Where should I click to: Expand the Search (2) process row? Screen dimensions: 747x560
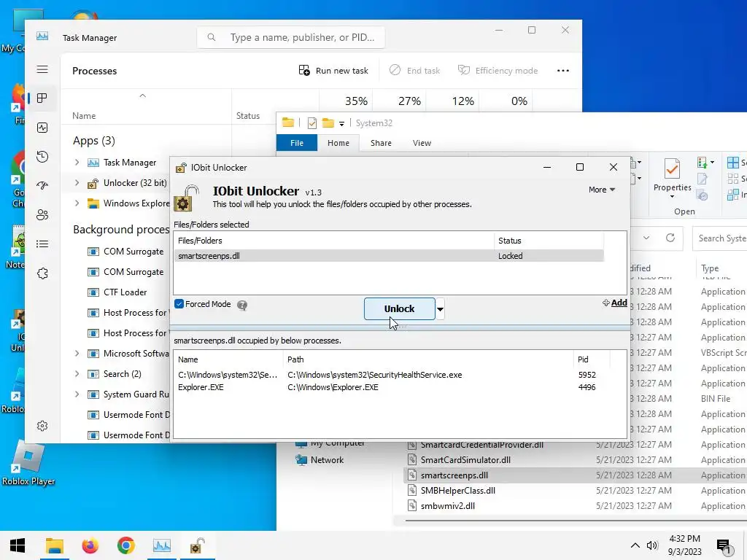(x=77, y=374)
